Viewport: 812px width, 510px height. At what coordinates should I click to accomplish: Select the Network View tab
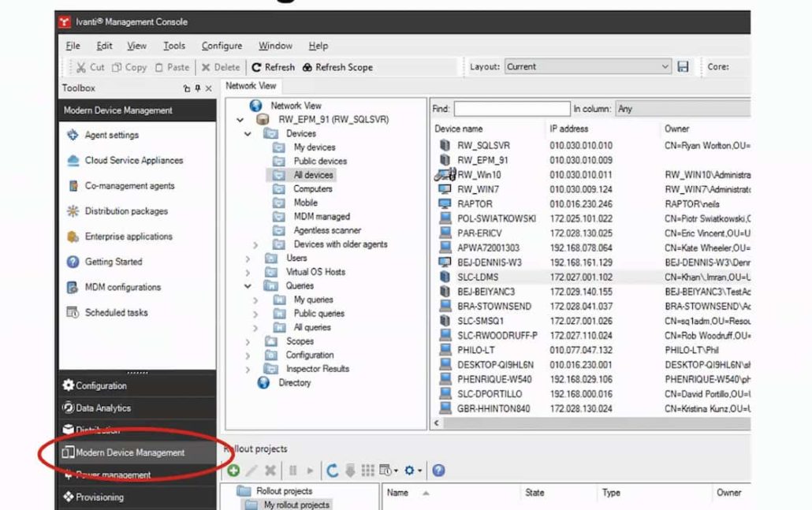tap(251, 86)
